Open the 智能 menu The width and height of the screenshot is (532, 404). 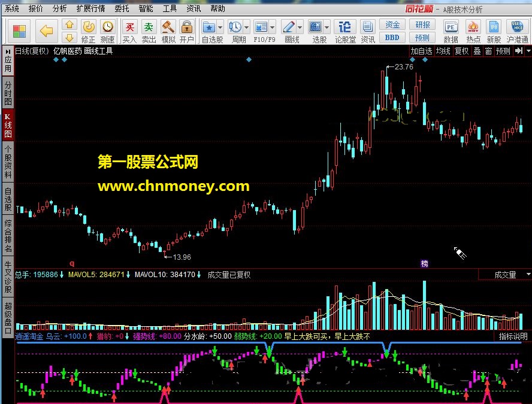point(146,8)
